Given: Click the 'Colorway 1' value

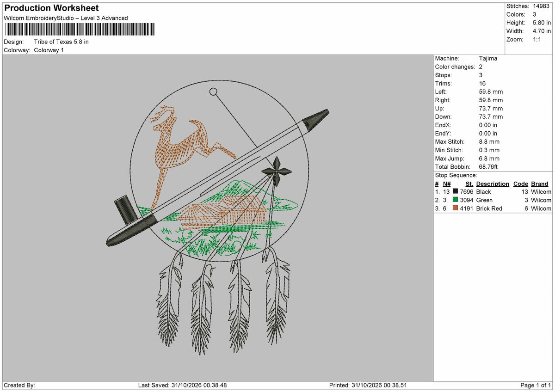Looking at the screenshot, I should (49, 50).
